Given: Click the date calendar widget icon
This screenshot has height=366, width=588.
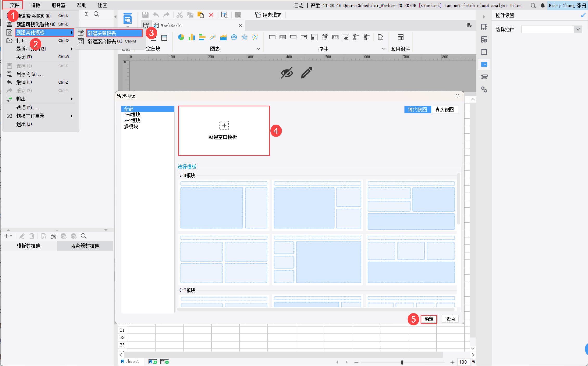Looking at the screenshot, I should pos(325,37).
